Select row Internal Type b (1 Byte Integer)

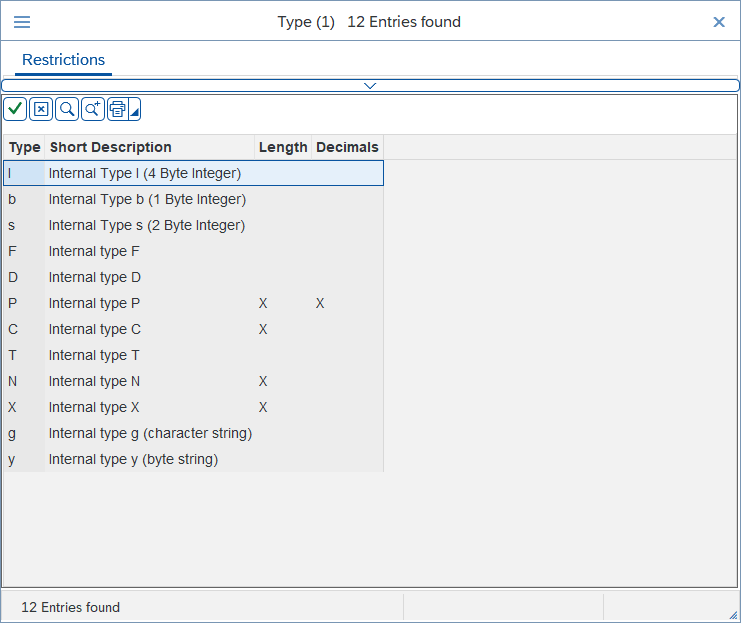(194, 199)
